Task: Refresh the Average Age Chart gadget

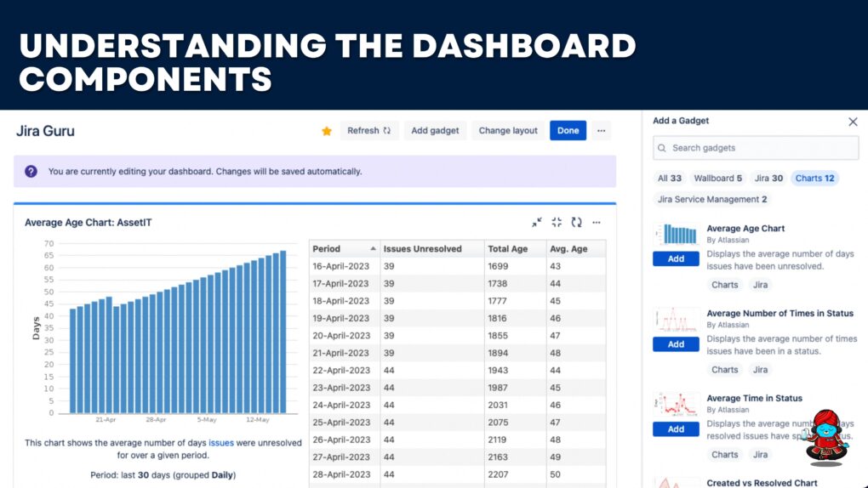Action: click(577, 223)
